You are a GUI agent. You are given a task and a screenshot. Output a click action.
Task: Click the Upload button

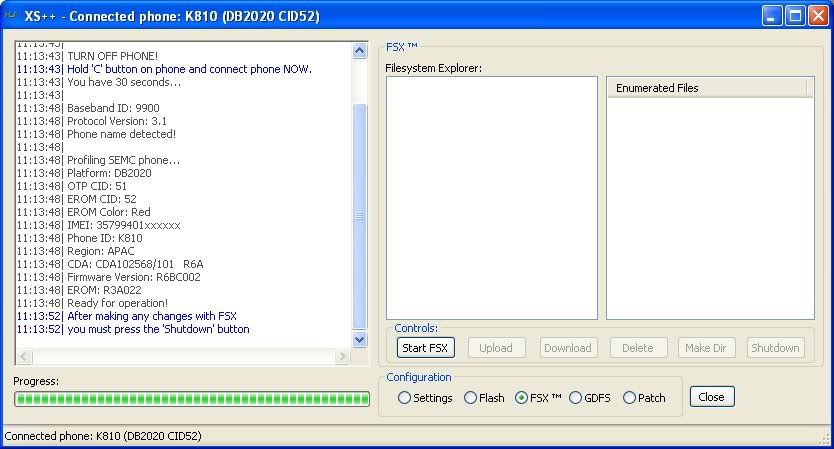point(496,348)
